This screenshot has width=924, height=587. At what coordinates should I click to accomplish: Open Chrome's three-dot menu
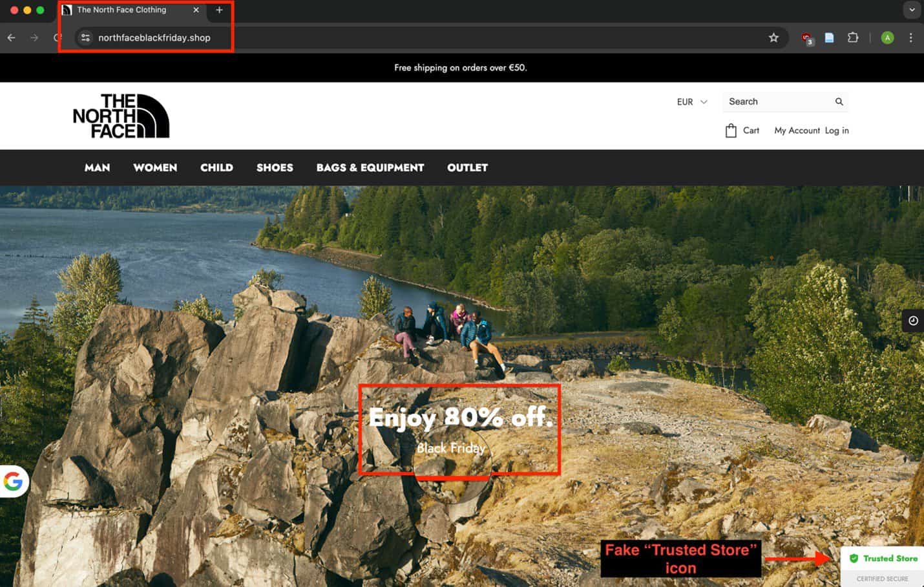(x=910, y=37)
